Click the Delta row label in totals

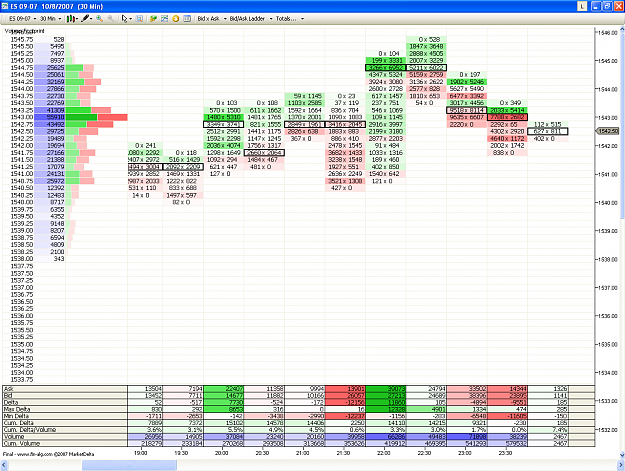11,402
